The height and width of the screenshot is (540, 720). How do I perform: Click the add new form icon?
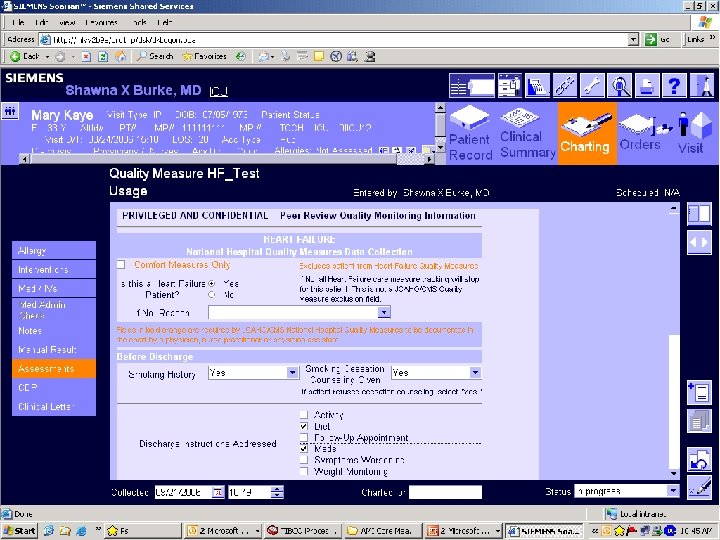click(699, 393)
